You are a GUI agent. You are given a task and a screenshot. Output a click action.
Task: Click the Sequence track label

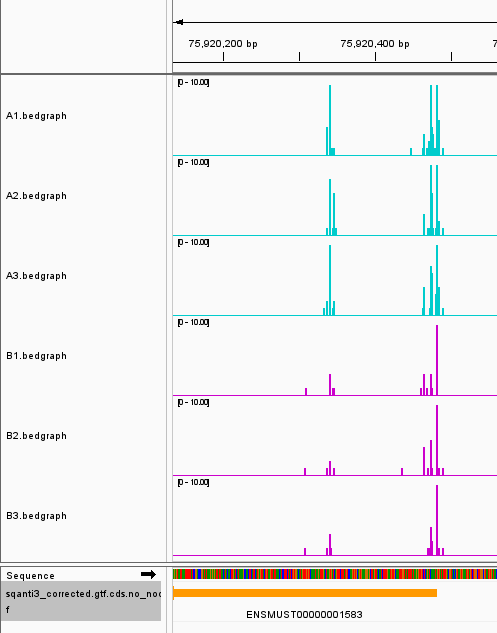click(30, 576)
